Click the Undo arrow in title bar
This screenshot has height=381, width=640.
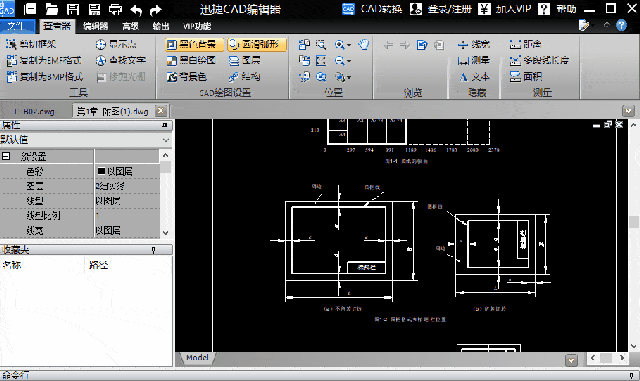click(x=136, y=9)
